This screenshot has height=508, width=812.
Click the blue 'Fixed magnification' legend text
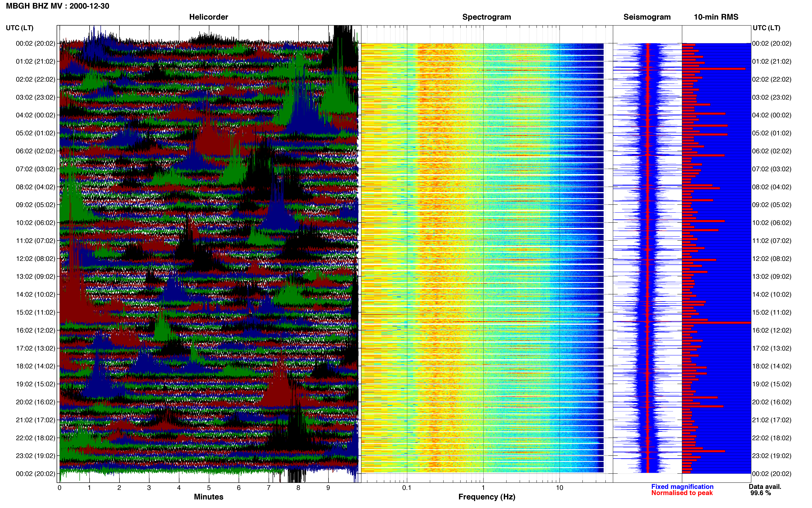pyautogui.click(x=682, y=486)
